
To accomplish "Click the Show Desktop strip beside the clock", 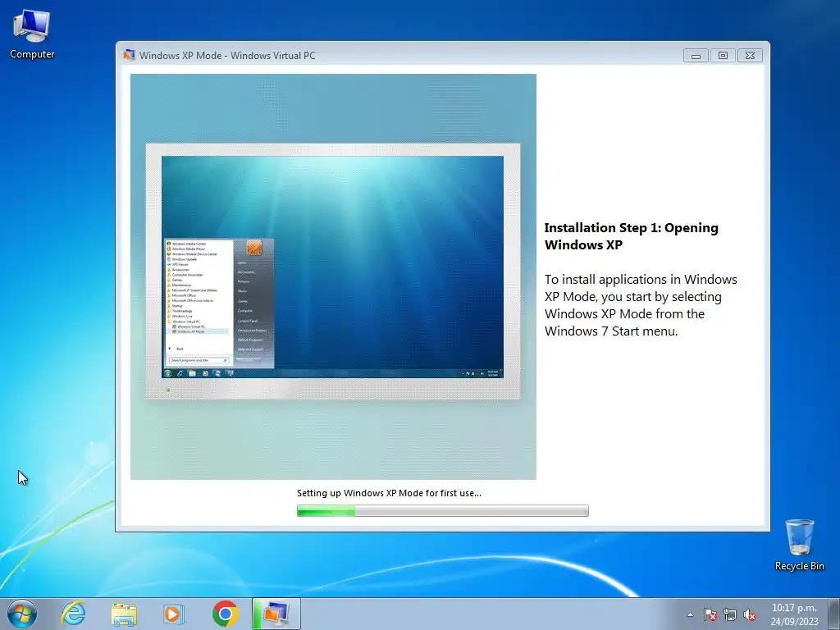I will click(x=834, y=614).
